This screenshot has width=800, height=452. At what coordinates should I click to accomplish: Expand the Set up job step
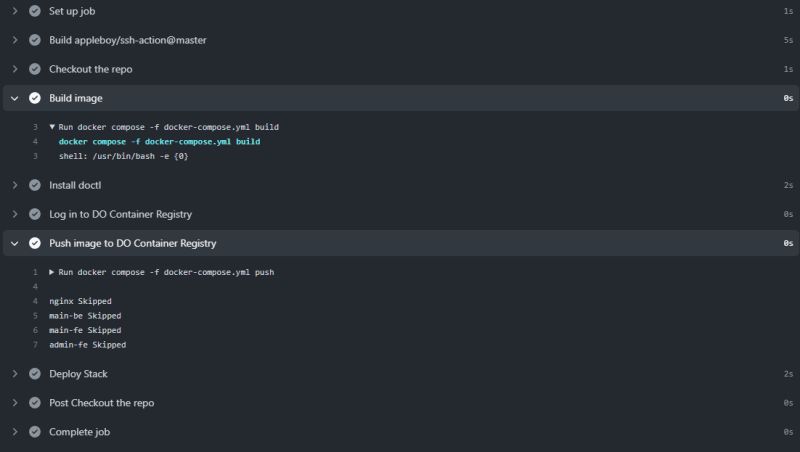tap(15, 11)
